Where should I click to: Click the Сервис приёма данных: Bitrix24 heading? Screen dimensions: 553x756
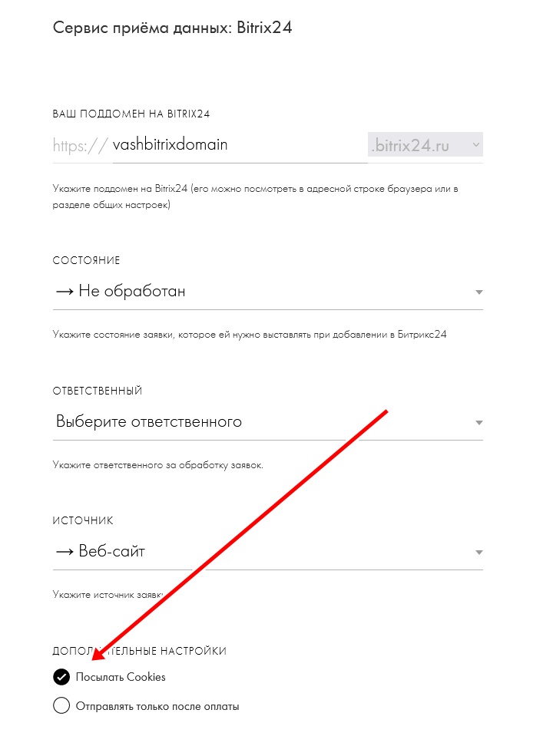(x=173, y=28)
